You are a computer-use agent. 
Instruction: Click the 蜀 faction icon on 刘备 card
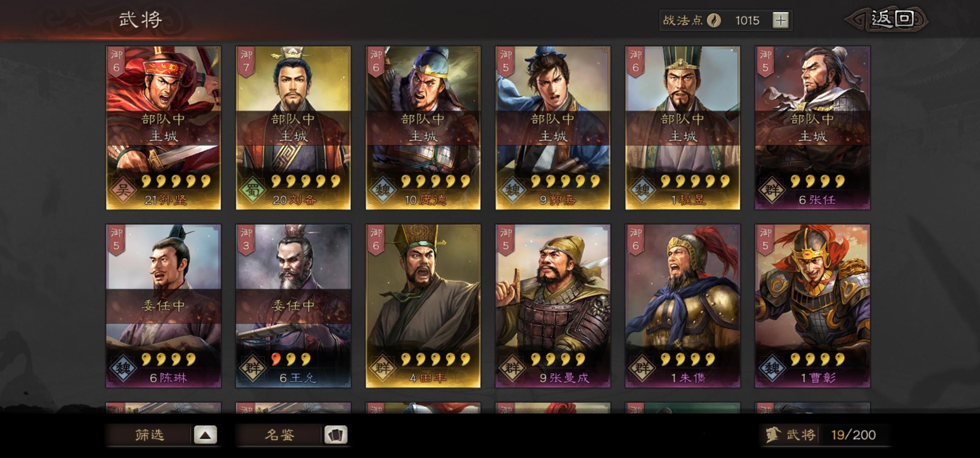[253, 190]
